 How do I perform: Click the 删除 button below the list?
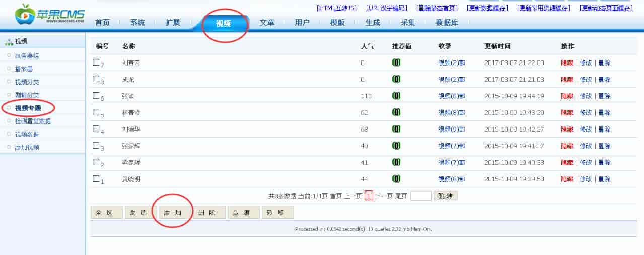(x=209, y=213)
